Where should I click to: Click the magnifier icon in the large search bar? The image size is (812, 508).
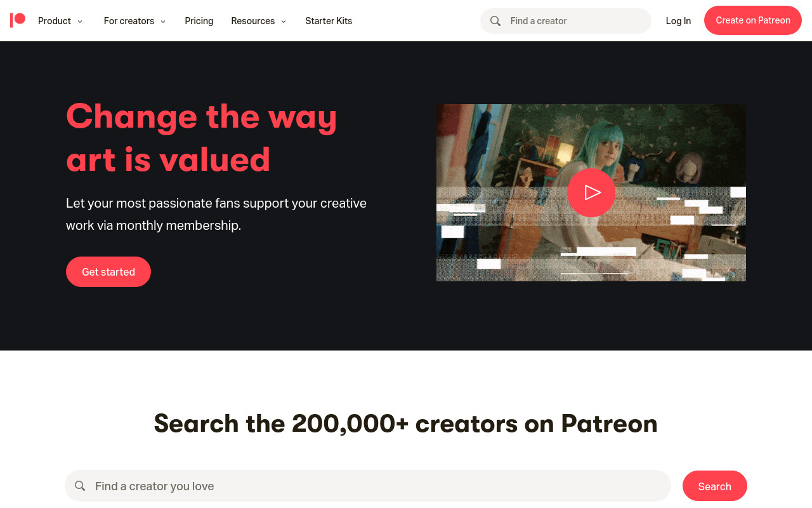tap(80, 486)
